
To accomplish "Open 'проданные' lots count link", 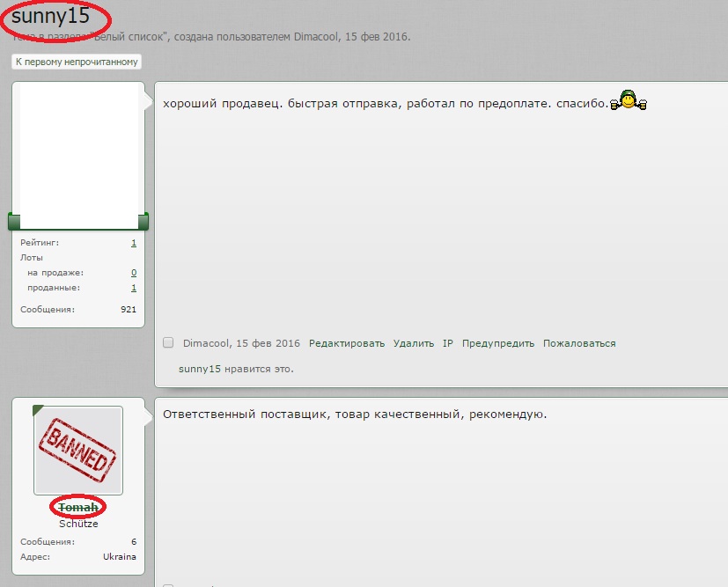I will [x=134, y=288].
